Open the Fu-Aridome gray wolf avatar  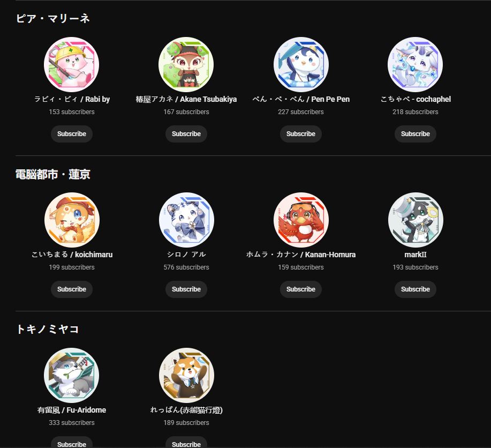pos(71,375)
